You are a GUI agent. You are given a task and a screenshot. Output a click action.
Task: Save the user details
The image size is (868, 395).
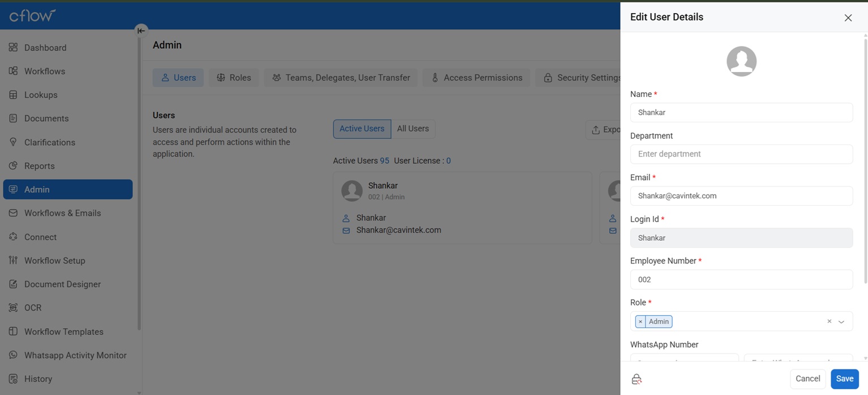[844, 379]
